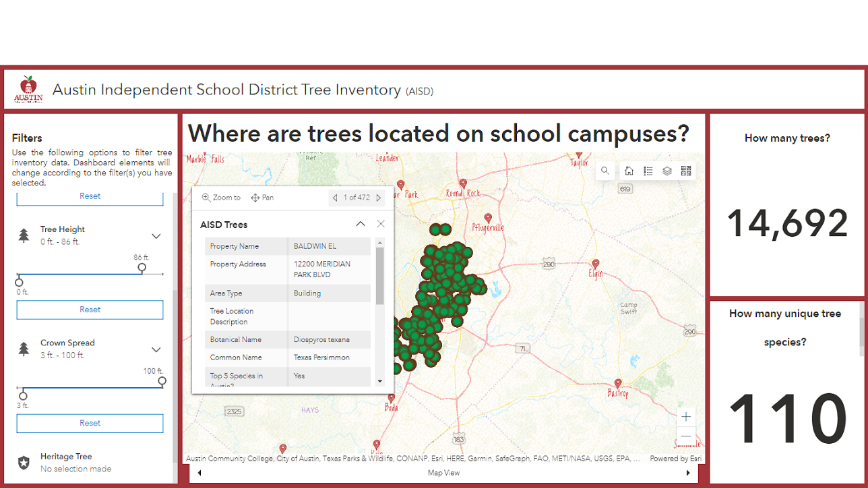Click Crown Spread maximum slider handle
The width and height of the screenshot is (868, 489).
[162, 381]
